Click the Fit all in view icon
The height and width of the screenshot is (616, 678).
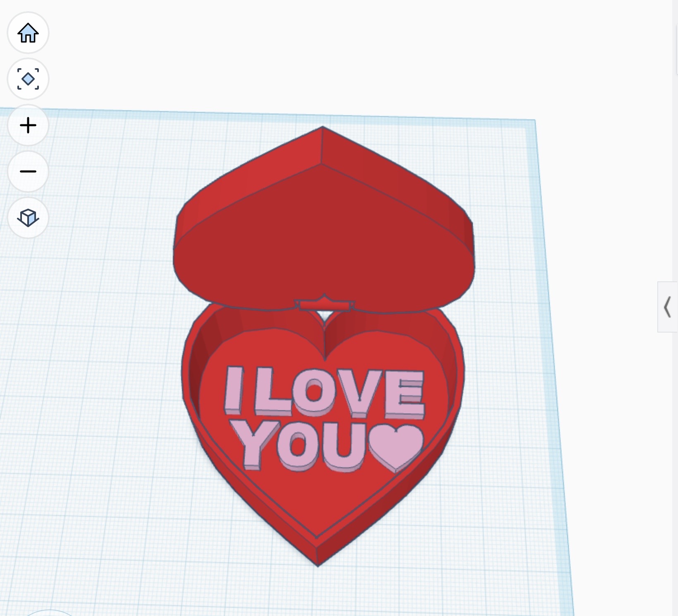pos(28,79)
